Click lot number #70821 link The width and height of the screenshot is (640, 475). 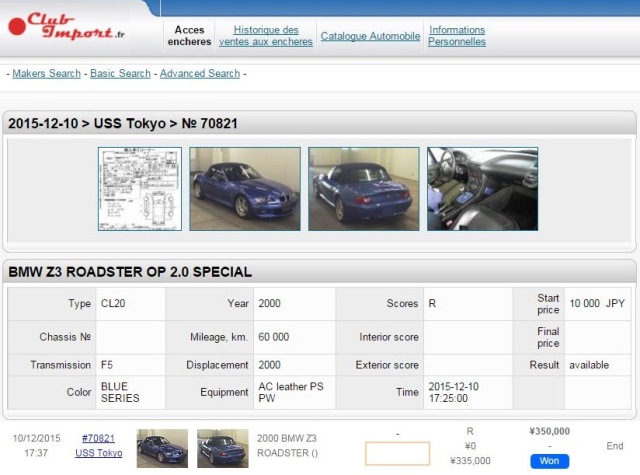[98, 438]
